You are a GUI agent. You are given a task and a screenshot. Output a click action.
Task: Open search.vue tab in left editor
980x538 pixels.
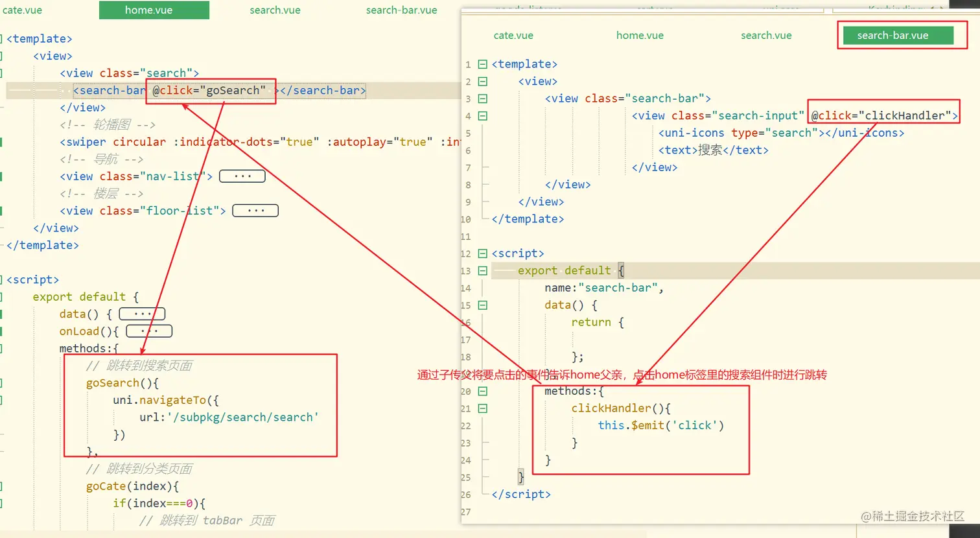click(x=275, y=10)
